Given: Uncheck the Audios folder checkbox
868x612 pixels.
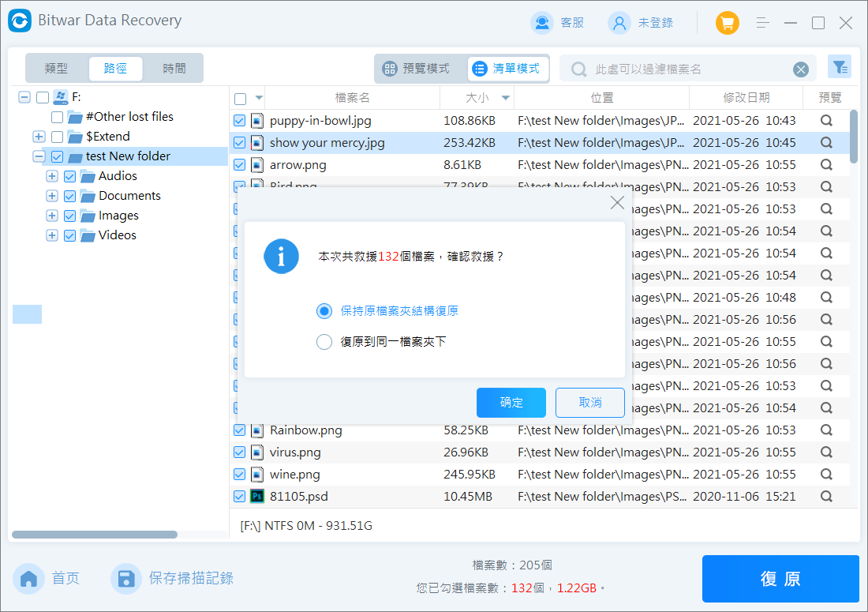Looking at the screenshot, I should [69, 176].
